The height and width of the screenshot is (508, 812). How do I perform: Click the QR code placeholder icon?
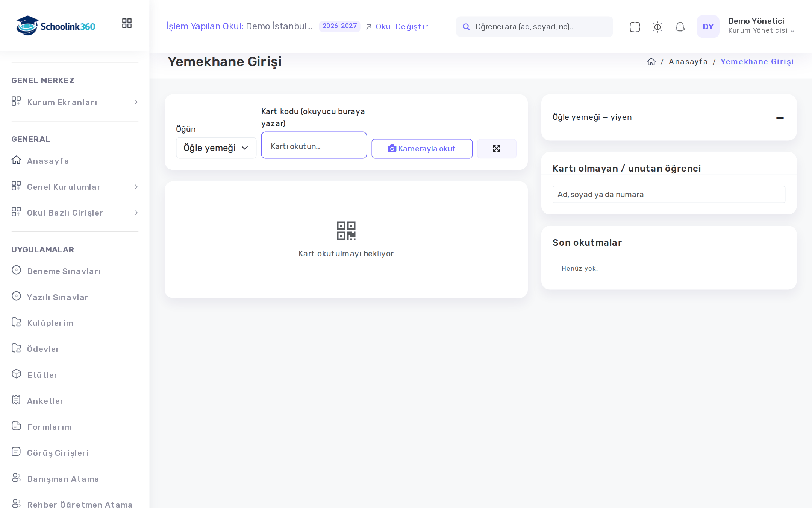tap(346, 231)
